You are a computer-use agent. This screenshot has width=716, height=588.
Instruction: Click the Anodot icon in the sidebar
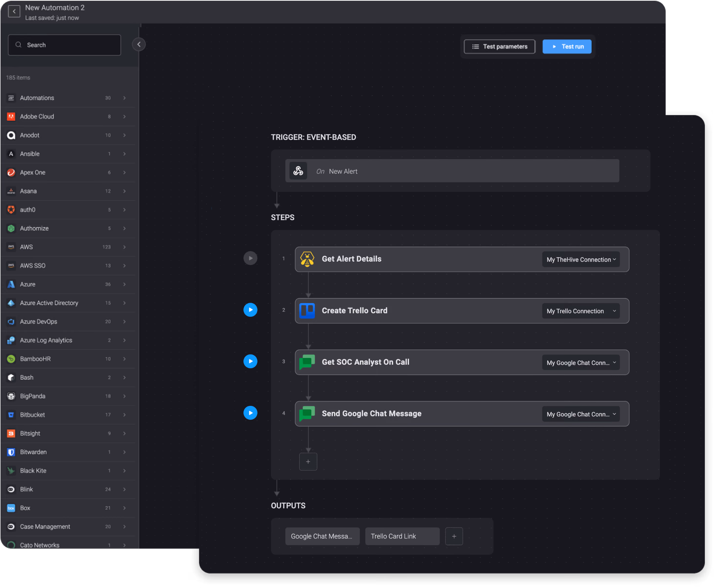pyautogui.click(x=11, y=135)
